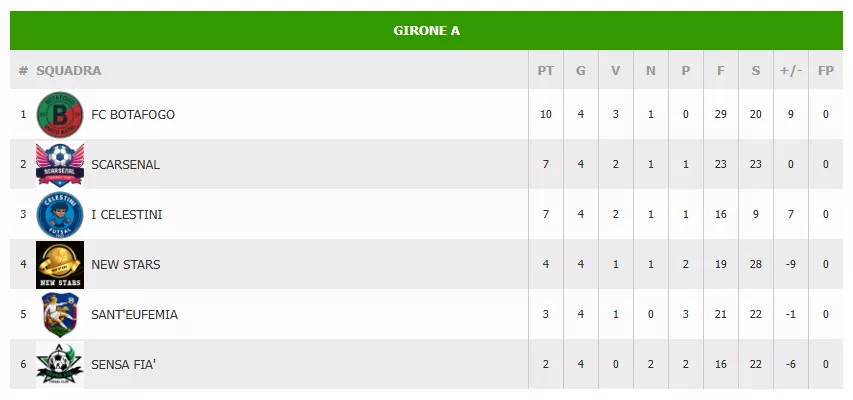The width and height of the screenshot is (853, 400).
Task: Select the NEW STARS team name
Action: click(x=125, y=265)
